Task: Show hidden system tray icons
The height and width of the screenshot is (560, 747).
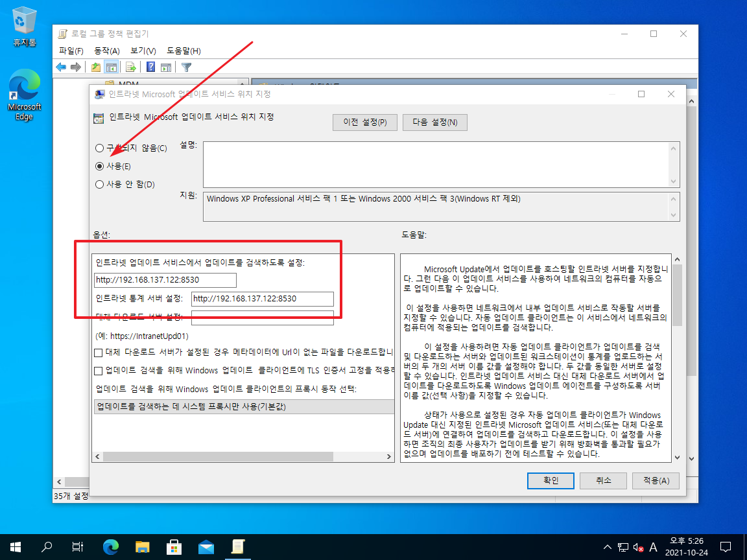Action: pyautogui.click(x=608, y=547)
